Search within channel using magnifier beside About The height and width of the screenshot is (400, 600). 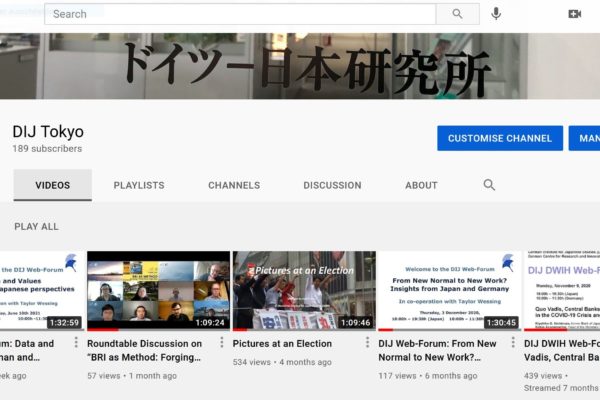[x=489, y=185]
